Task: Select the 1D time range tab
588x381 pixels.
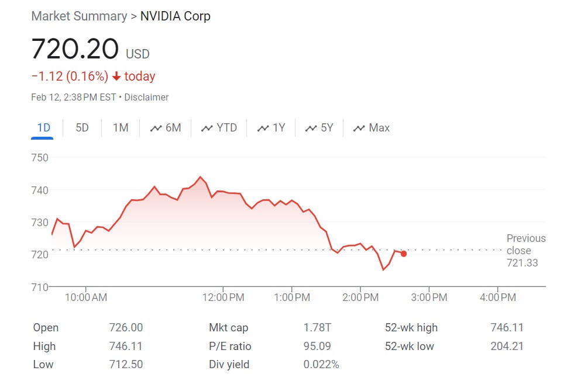Action: (43, 128)
